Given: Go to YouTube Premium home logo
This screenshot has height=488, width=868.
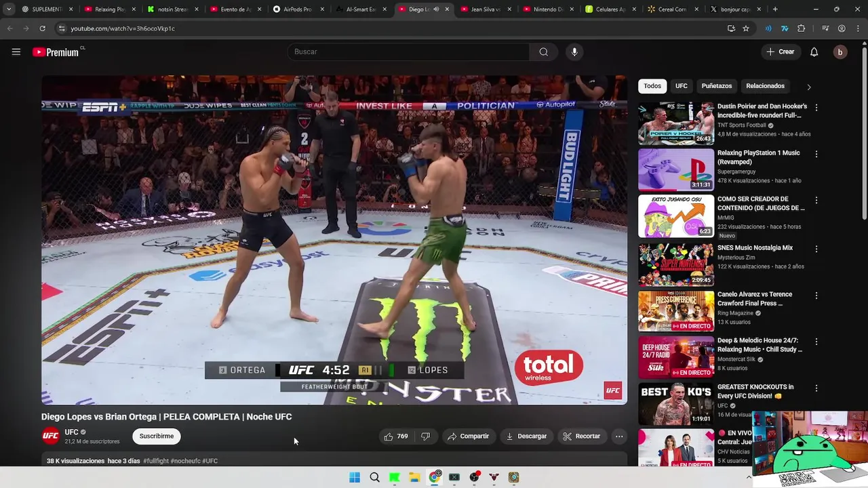Looking at the screenshot, I should tap(57, 52).
